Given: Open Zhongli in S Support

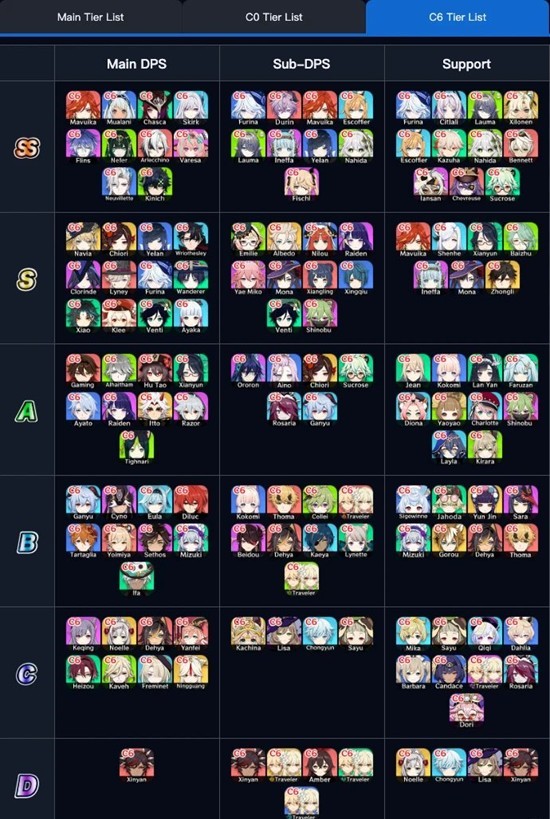Looking at the screenshot, I should pyautogui.click(x=502, y=278).
